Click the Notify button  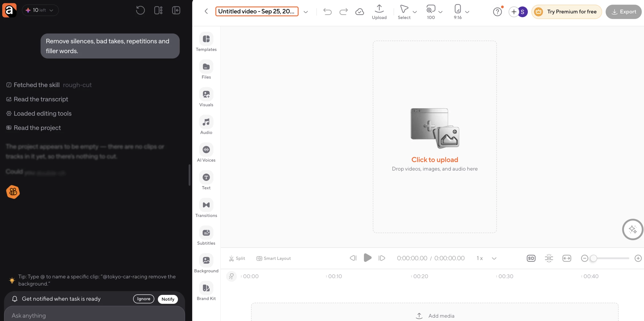(168, 299)
